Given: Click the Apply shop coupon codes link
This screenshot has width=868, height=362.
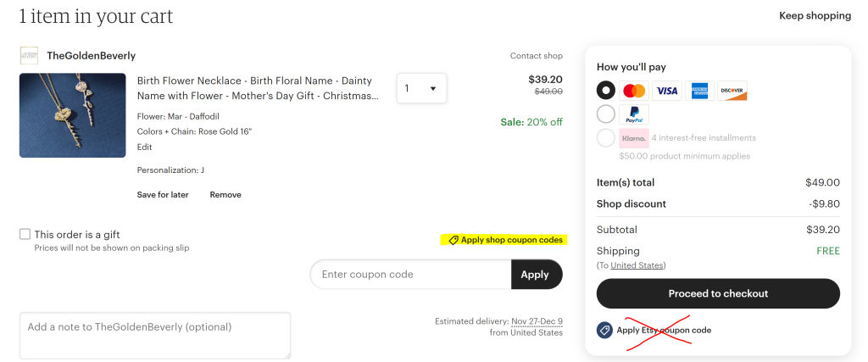Looking at the screenshot, I should click(x=505, y=240).
